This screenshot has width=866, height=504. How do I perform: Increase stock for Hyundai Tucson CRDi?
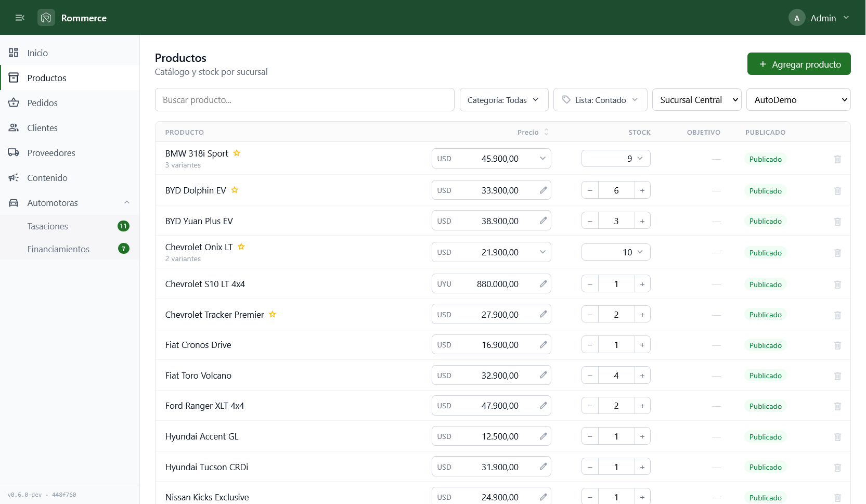click(x=642, y=467)
